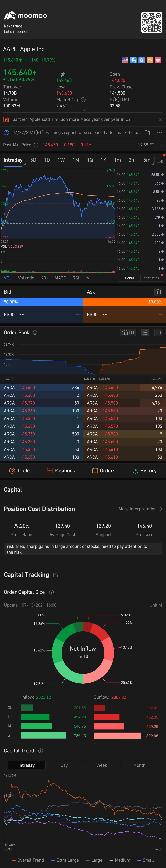Switch to the Ticker tab

[129, 278]
